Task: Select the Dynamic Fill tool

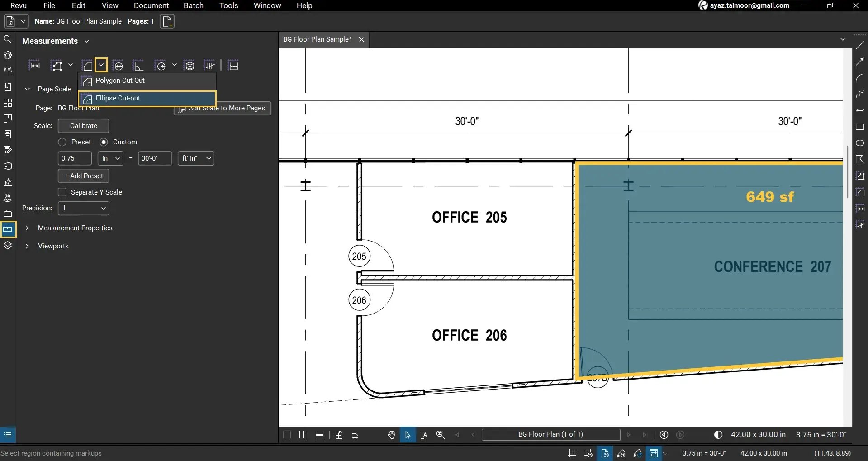Action: [x=233, y=66]
